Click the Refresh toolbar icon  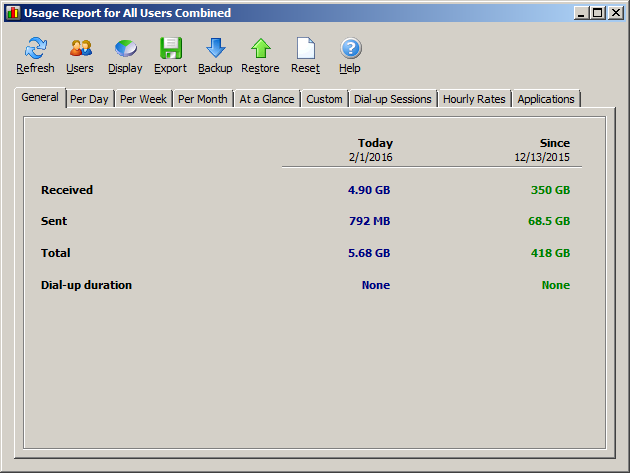35,49
